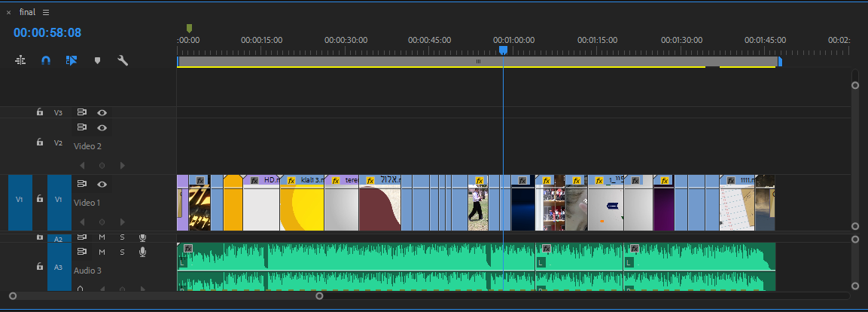Image resolution: width=868 pixels, height=312 pixels.
Task: Select the HD clip on V1
Action: (261, 203)
